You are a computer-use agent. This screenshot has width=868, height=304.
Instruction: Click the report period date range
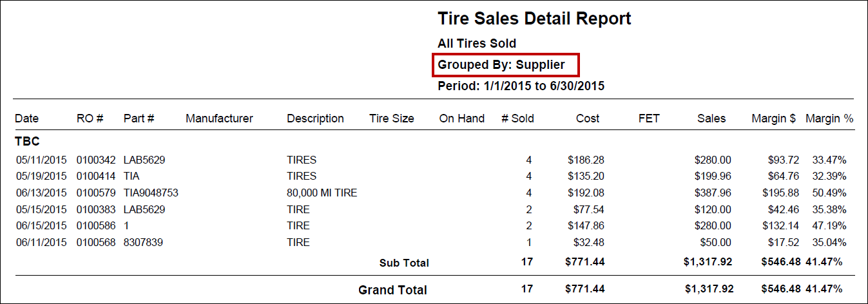pyautogui.click(x=521, y=86)
